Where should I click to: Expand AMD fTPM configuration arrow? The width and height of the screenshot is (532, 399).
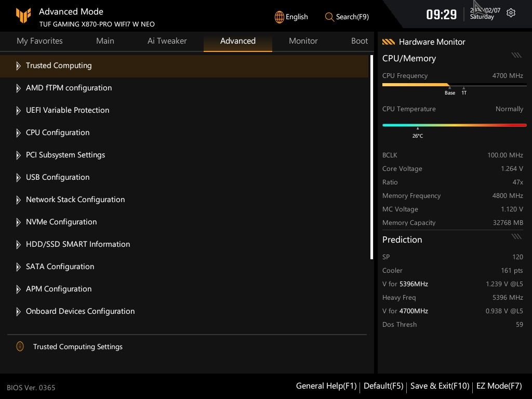[x=18, y=88]
